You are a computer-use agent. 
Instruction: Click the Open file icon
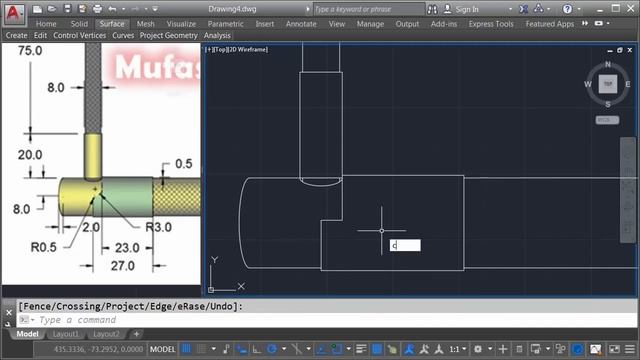52,9
